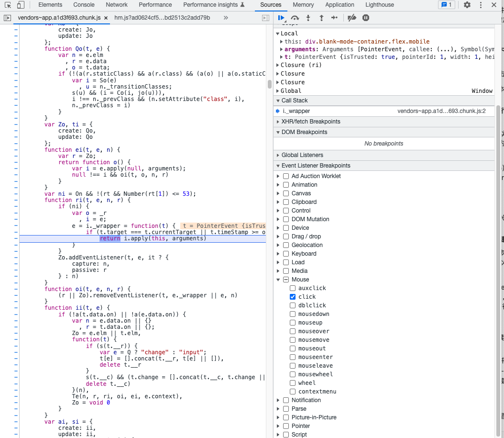Expand the Closure (ri) scope

pos(278,65)
